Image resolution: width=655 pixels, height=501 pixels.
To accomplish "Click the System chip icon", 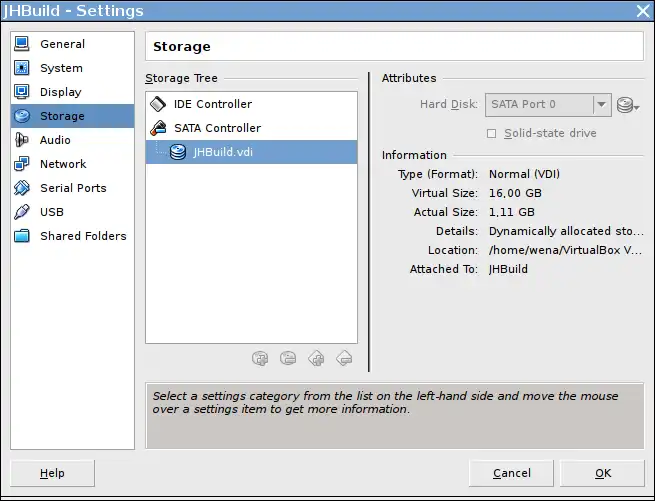I will click(x=22, y=68).
